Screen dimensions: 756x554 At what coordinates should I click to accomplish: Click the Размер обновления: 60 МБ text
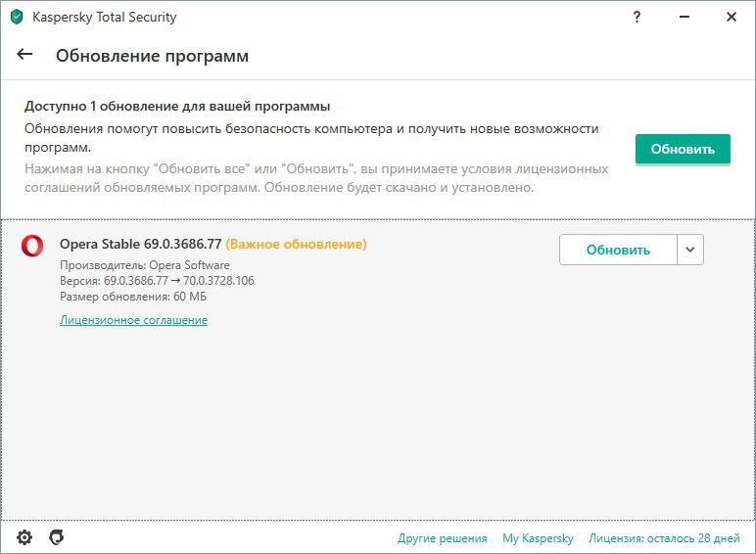(133, 297)
